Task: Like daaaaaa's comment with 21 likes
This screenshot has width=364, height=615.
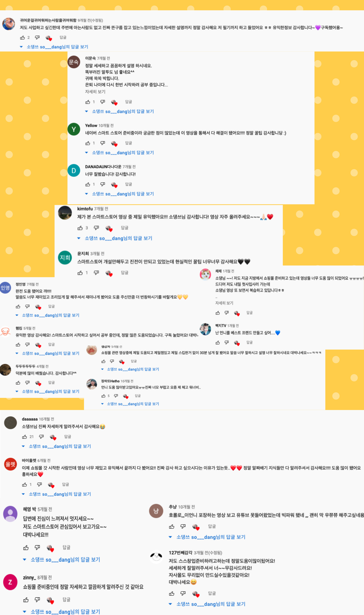Action: pyautogui.click(x=24, y=437)
